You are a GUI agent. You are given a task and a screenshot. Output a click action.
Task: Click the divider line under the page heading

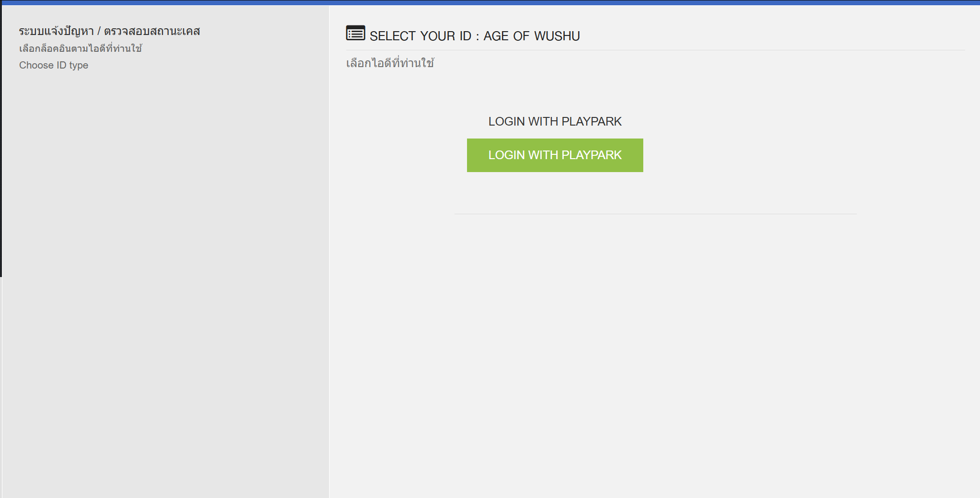pos(655,50)
